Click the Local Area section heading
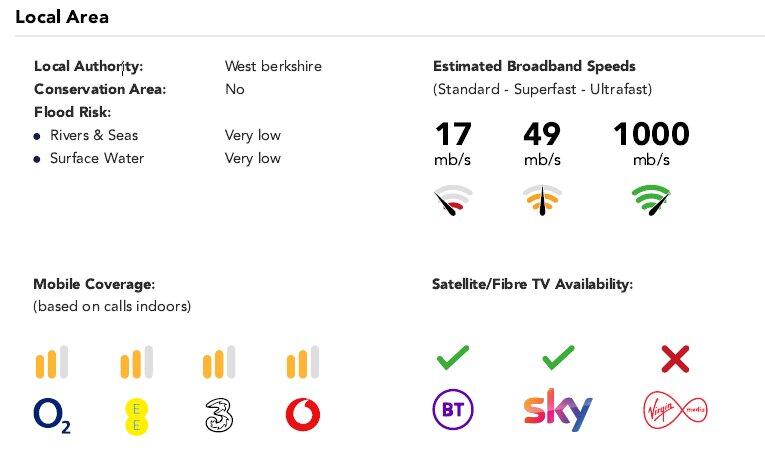765x459 pixels. click(x=62, y=17)
